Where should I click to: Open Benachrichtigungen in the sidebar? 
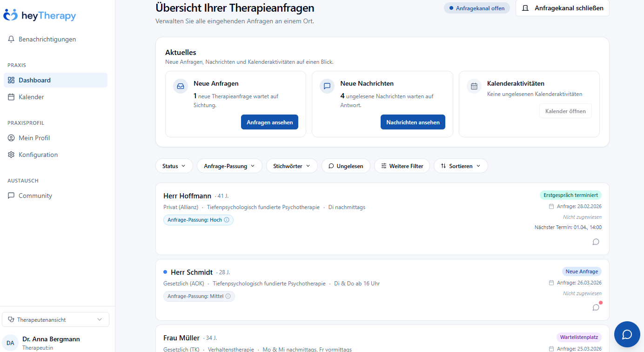[x=55, y=39]
